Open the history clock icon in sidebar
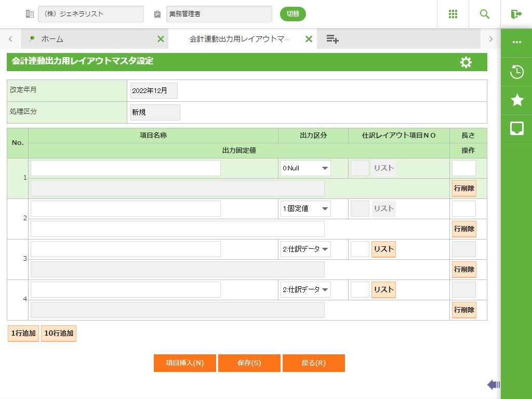Image resolution: width=532 pixels, height=399 pixels. click(517, 72)
